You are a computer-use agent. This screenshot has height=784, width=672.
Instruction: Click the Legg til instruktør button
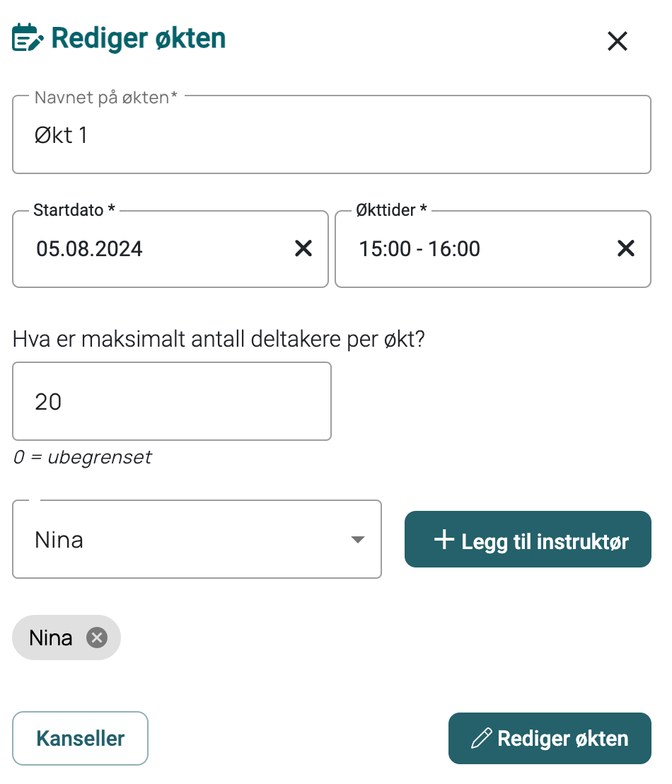click(x=528, y=539)
